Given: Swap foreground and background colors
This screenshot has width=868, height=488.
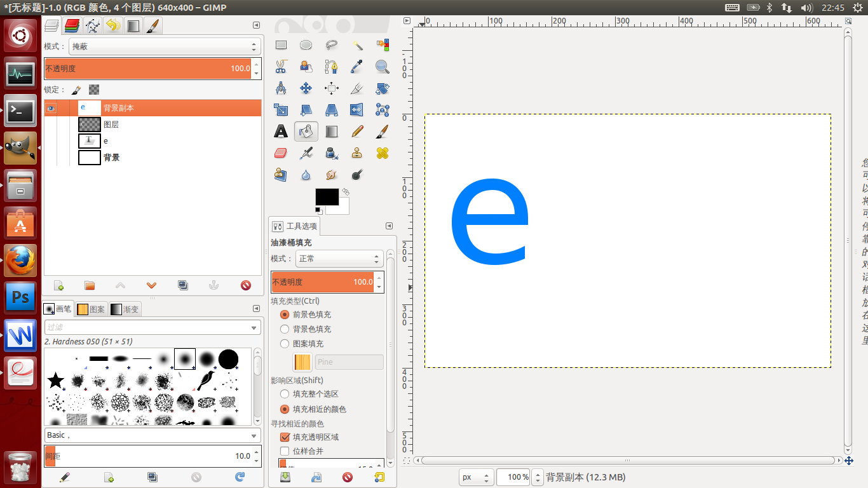Looking at the screenshot, I should (346, 192).
